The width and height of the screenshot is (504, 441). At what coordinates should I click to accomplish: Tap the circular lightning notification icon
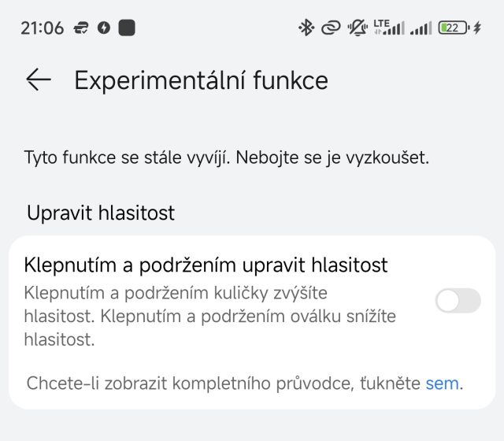click(x=103, y=28)
